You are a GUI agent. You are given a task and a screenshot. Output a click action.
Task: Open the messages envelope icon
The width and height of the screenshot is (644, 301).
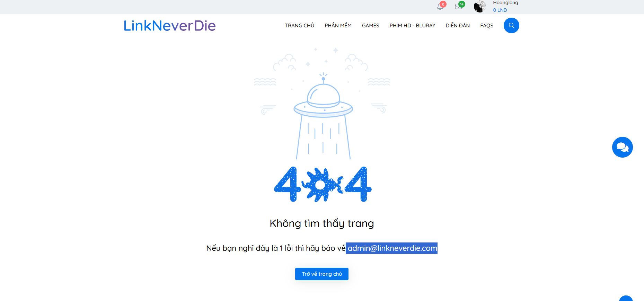459,7
